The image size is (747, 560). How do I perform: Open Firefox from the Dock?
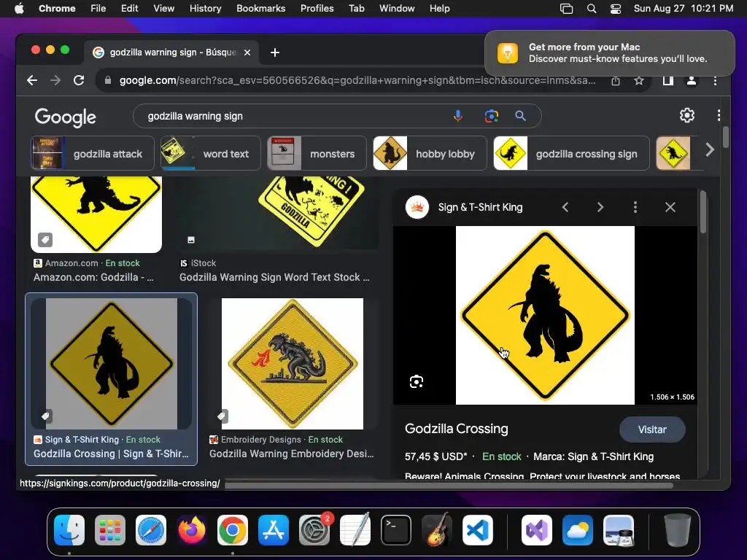[192, 530]
